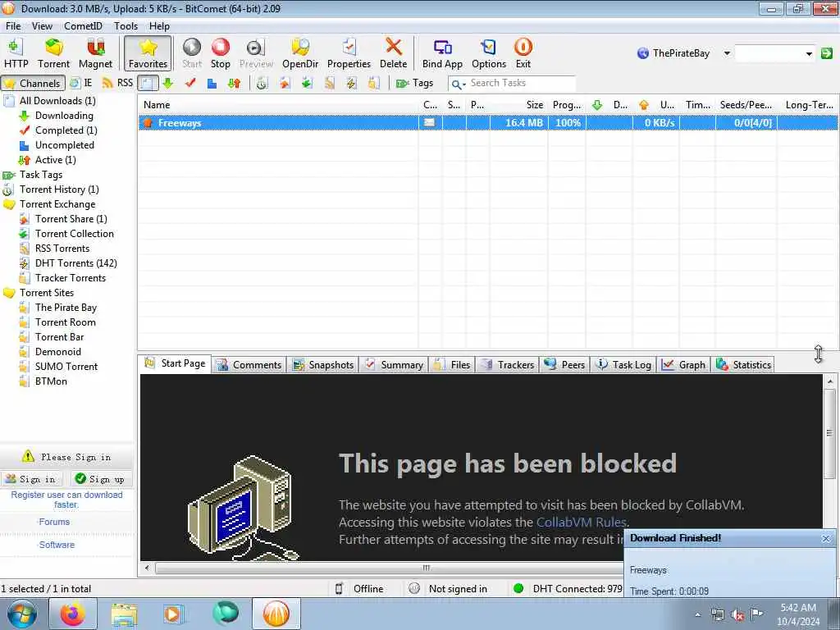Image resolution: width=840 pixels, height=630 pixels.
Task: Switch to the Comments tab
Action: (x=249, y=365)
